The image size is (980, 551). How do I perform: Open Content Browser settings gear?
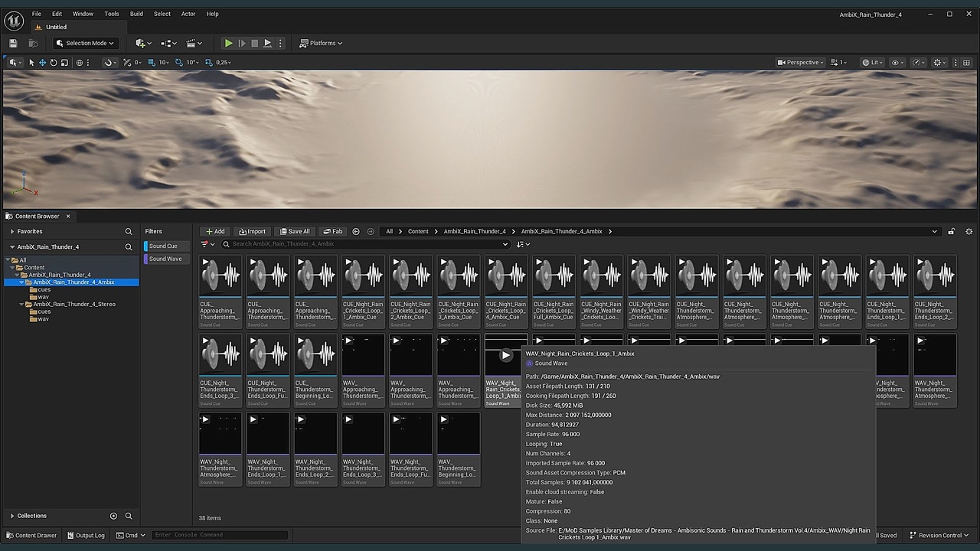point(969,231)
